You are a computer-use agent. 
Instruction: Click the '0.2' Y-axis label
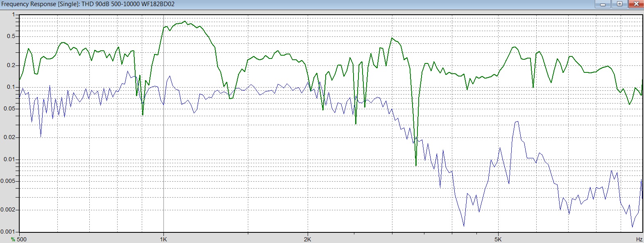[11, 65]
